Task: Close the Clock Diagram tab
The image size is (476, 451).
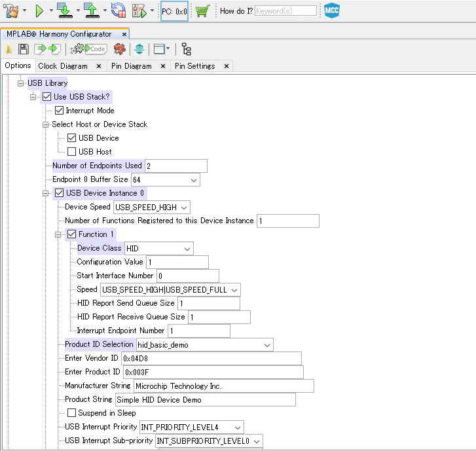Action: coord(99,66)
